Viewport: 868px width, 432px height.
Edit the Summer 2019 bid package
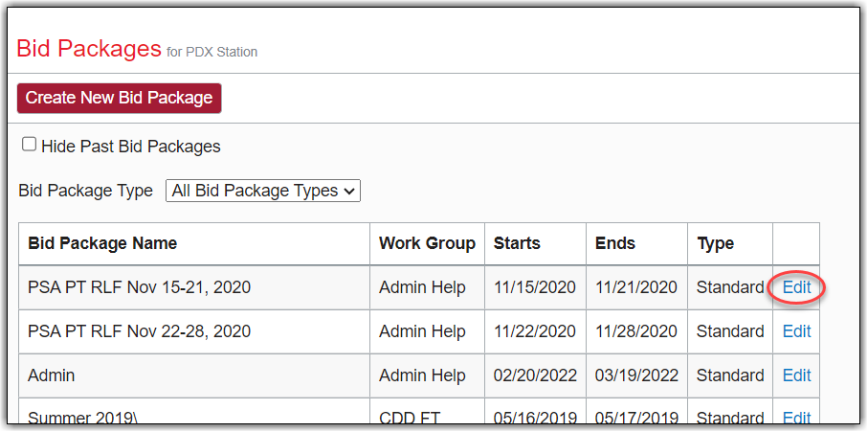pyautogui.click(x=796, y=418)
